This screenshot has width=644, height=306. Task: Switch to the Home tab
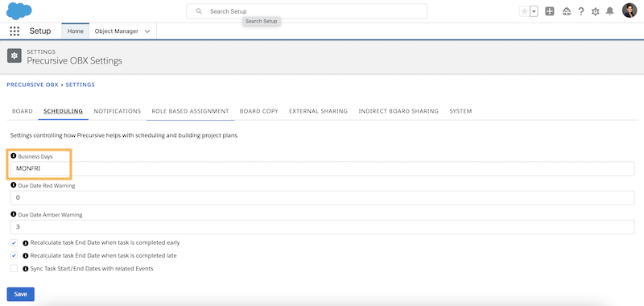76,31
